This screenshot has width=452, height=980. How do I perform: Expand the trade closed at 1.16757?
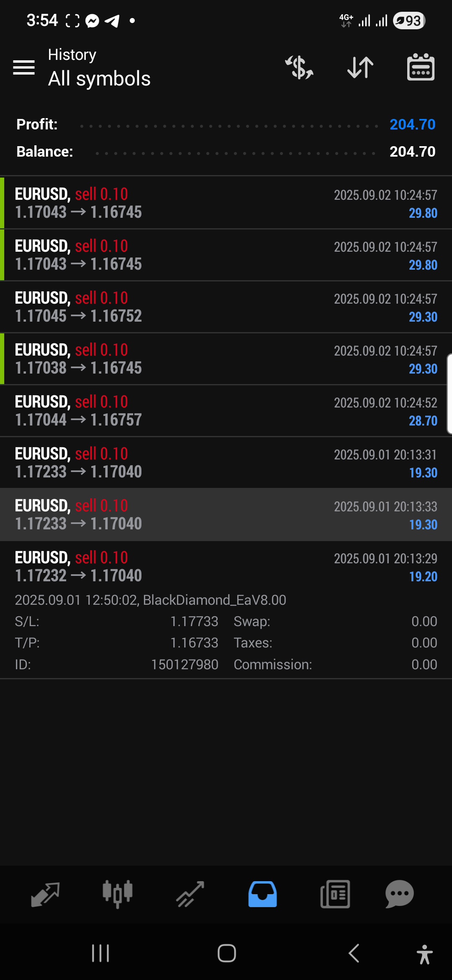click(226, 411)
